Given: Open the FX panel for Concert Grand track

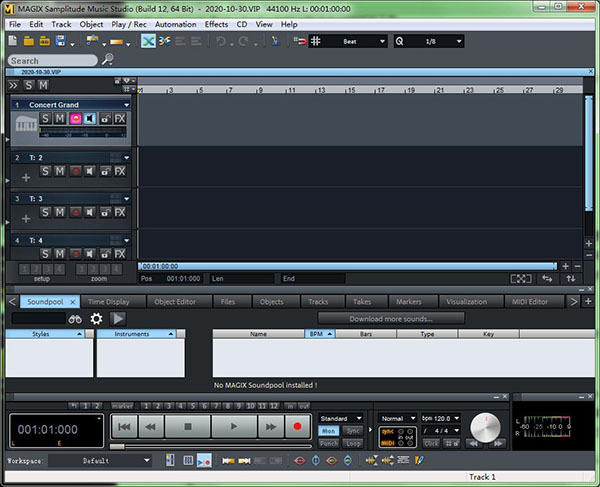Looking at the screenshot, I should tap(120, 119).
